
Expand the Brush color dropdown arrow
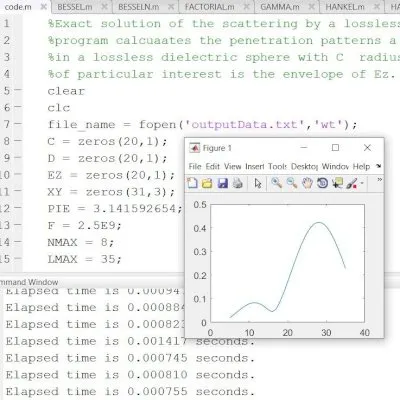(x=362, y=183)
